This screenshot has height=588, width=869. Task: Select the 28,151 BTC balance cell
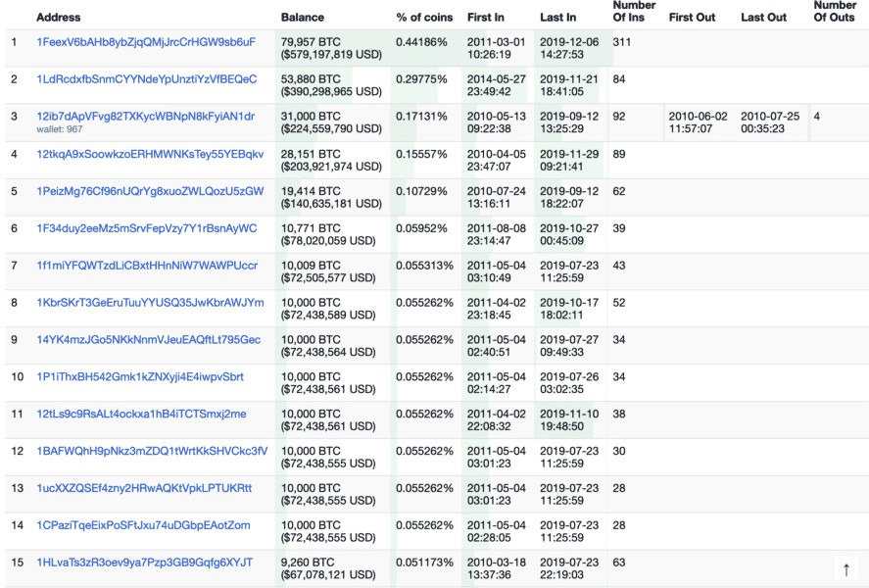pyautogui.click(x=331, y=160)
